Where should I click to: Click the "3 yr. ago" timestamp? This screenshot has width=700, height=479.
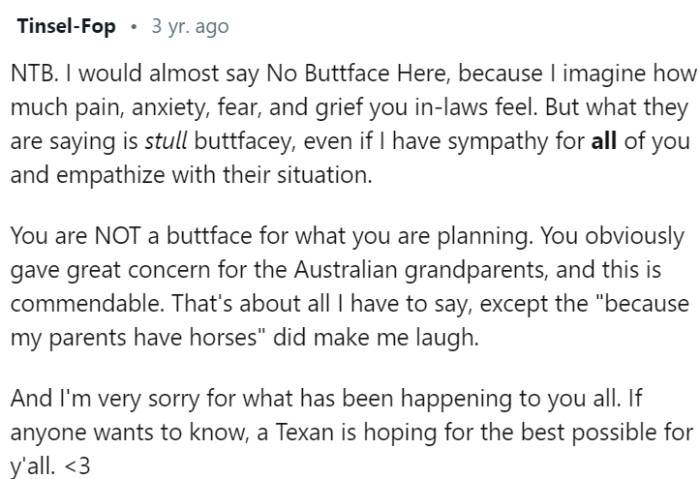click(x=189, y=26)
